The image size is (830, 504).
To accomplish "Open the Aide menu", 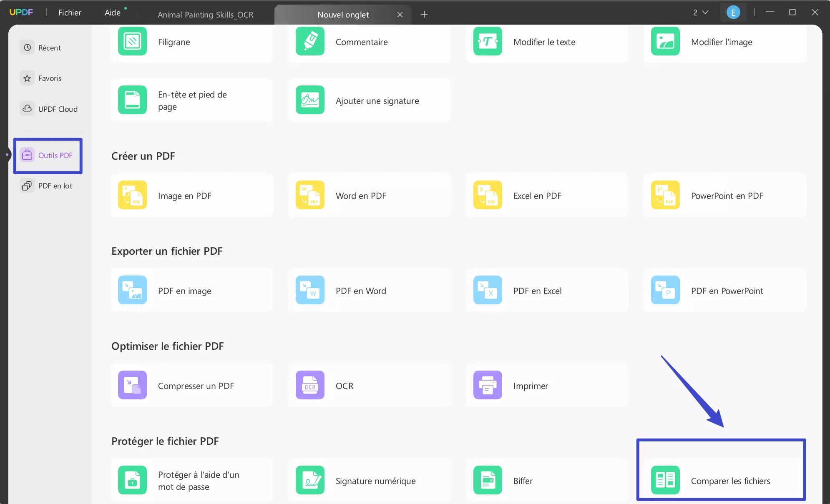I will [113, 13].
